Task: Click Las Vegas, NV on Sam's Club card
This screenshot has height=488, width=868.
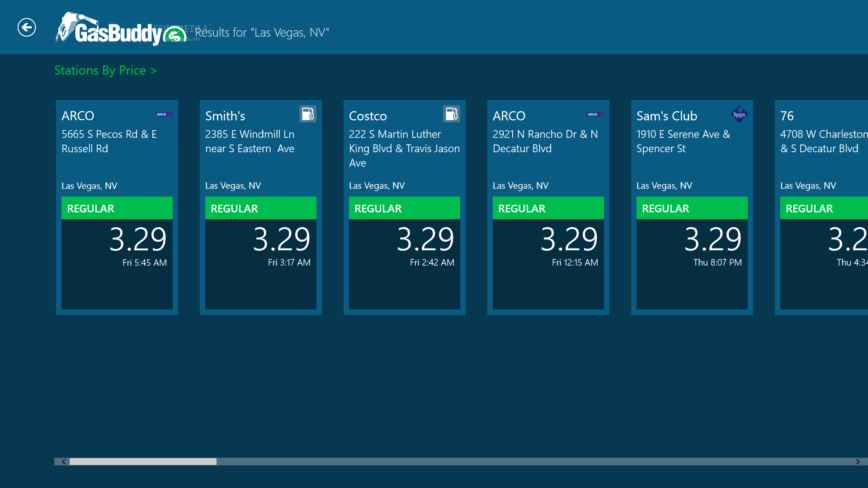Action: (x=665, y=186)
